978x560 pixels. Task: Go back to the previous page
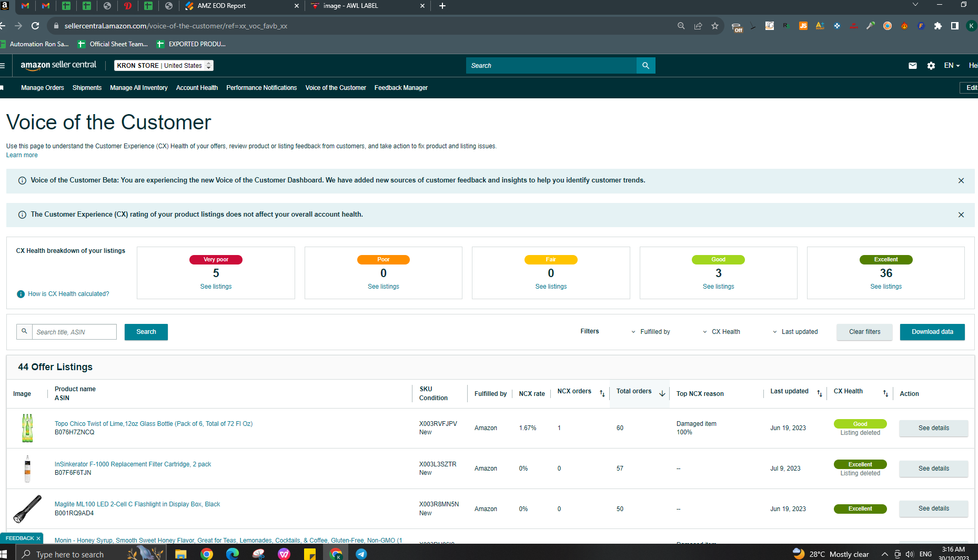pyautogui.click(x=3, y=26)
